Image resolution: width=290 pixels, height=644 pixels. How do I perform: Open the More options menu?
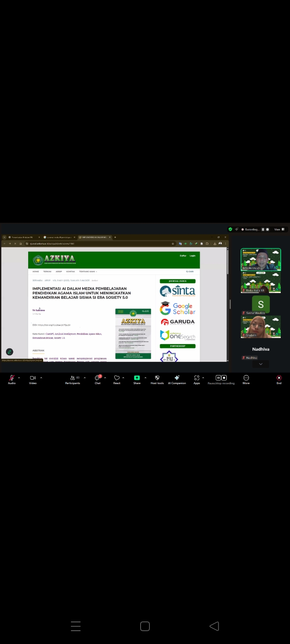coord(246,380)
